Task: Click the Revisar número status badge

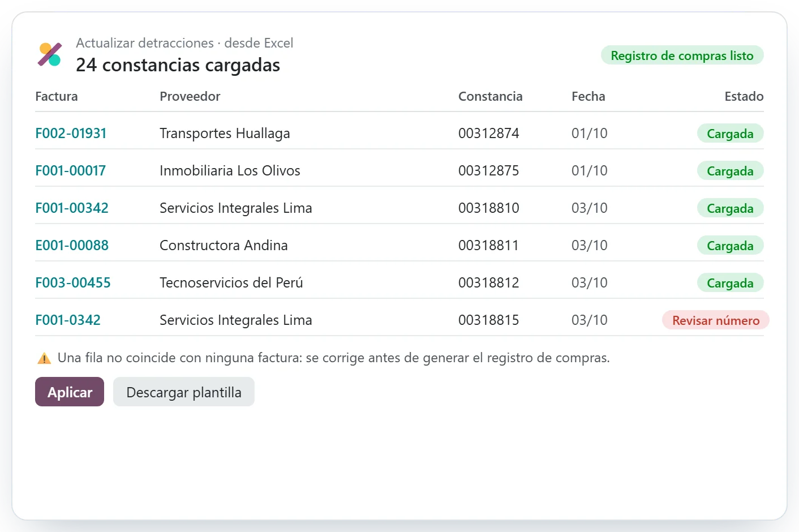Action: 716,320
